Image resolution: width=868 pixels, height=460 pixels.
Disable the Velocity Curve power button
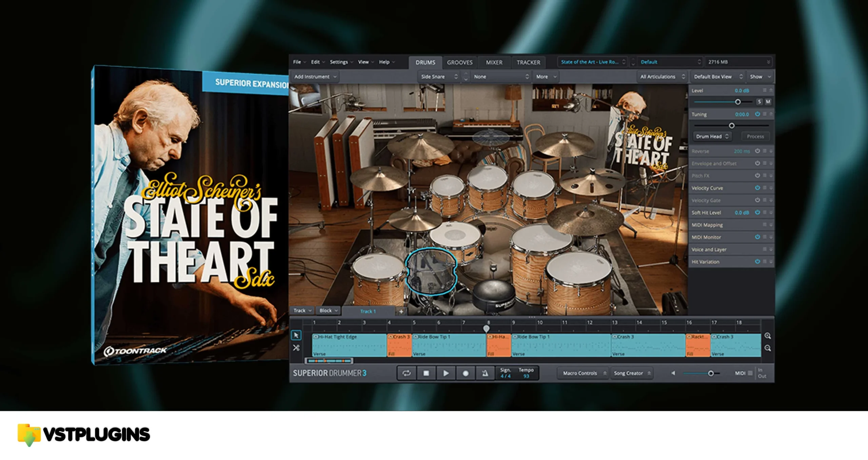(x=757, y=188)
